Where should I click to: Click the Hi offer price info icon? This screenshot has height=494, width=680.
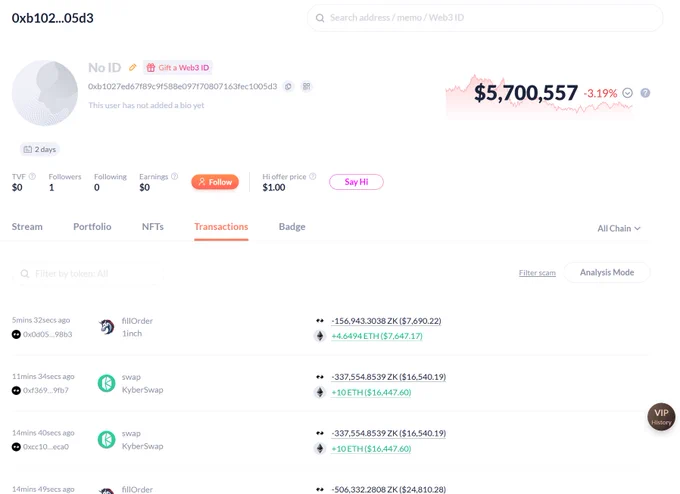pyautogui.click(x=312, y=177)
